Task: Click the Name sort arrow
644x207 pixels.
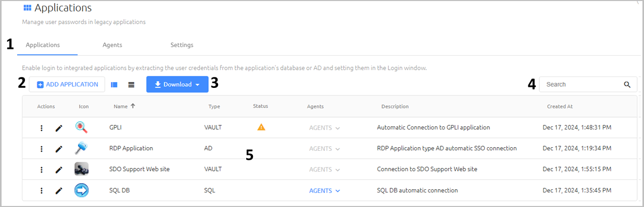Action: (x=133, y=106)
